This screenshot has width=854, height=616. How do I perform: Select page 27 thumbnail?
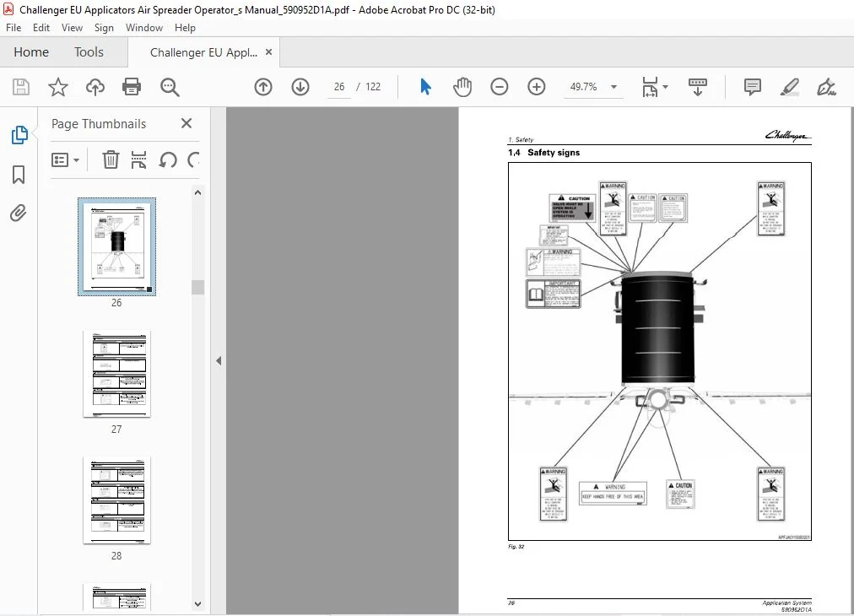click(116, 374)
